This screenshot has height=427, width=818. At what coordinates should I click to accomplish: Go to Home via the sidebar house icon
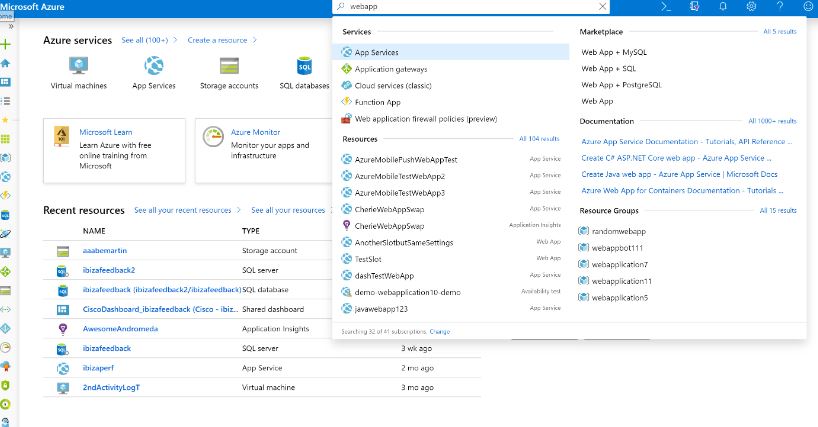[x=6, y=63]
